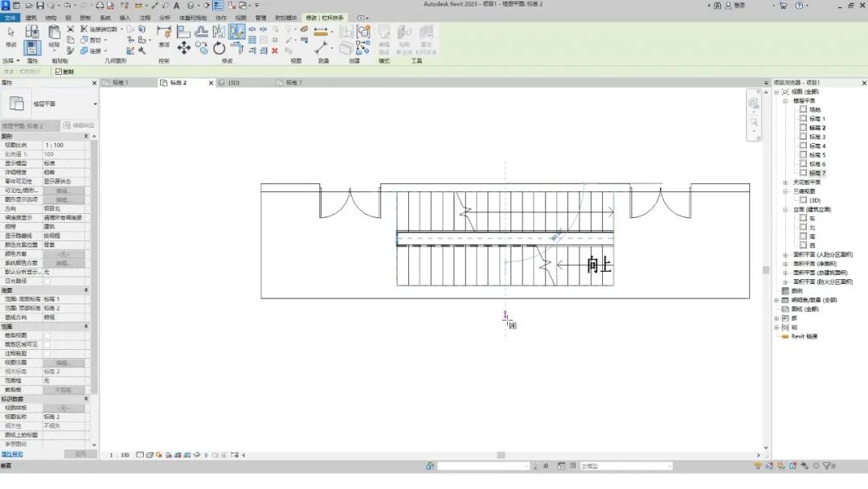
Task: Select 标高 3 in the project browser
Action: (x=817, y=137)
